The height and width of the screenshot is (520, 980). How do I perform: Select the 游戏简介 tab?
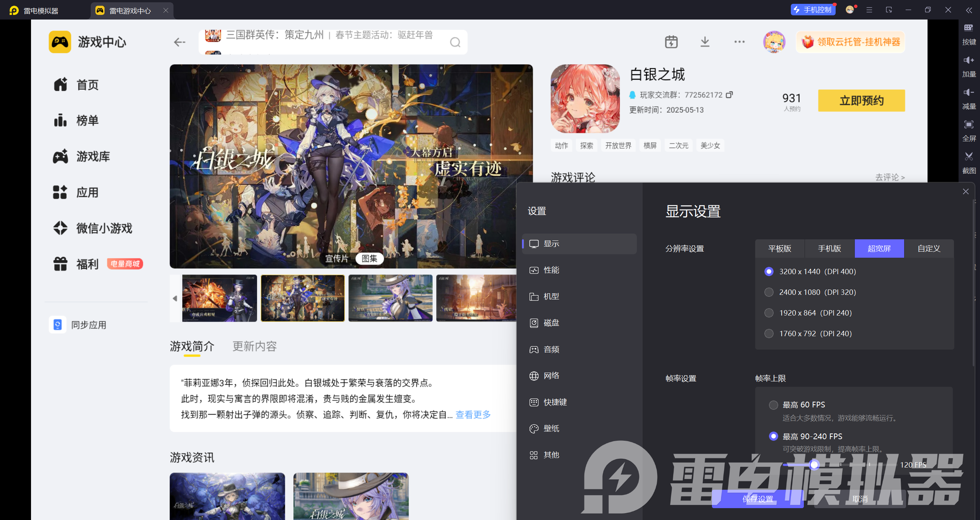coord(192,346)
